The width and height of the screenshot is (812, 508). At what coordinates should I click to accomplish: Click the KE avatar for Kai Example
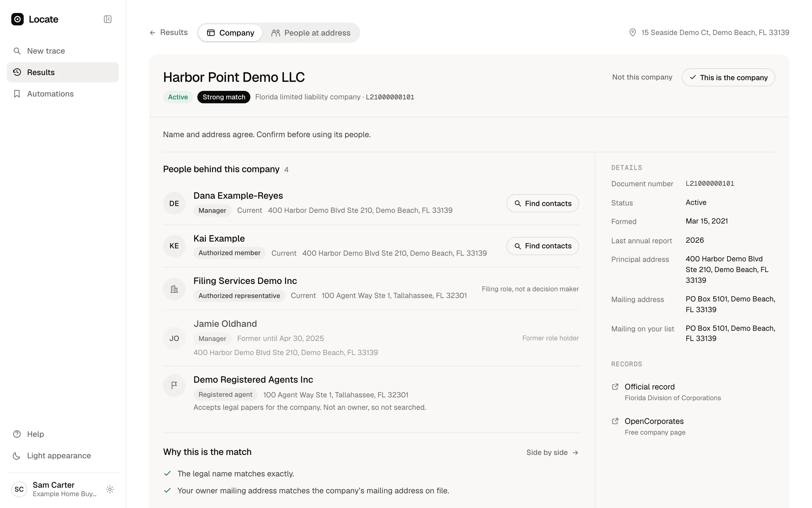[174, 246]
